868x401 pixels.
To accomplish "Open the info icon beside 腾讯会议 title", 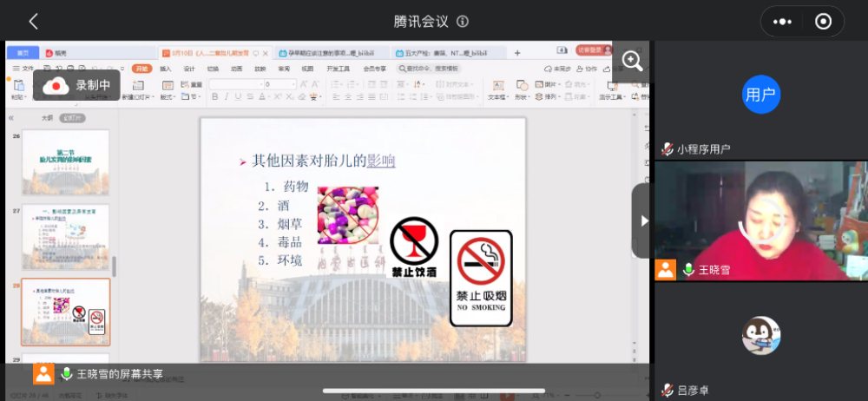I will (463, 22).
